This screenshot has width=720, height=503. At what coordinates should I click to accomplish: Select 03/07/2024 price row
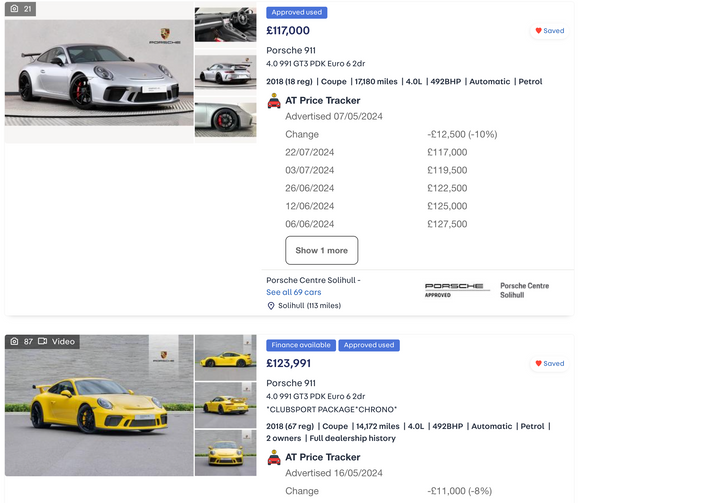[376, 170]
